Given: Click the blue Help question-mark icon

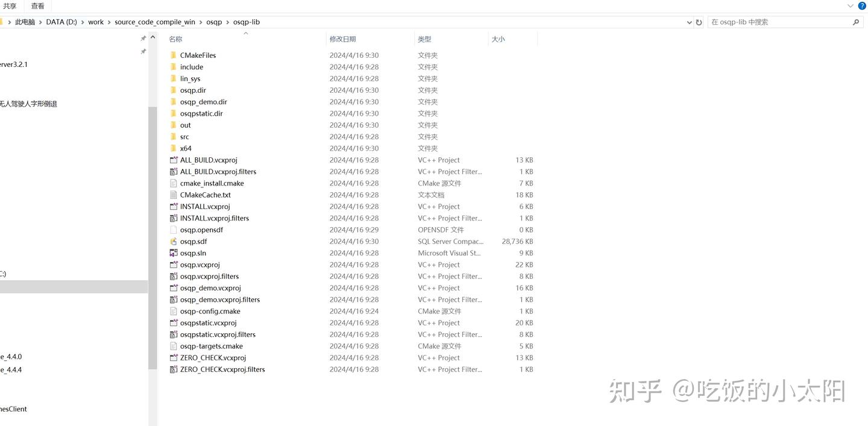Looking at the screenshot, I should 861,5.
